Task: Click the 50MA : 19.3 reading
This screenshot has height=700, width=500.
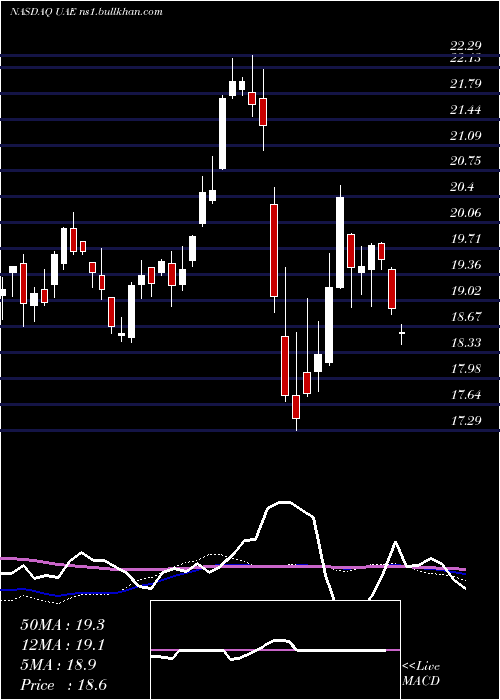Action: point(62,625)
